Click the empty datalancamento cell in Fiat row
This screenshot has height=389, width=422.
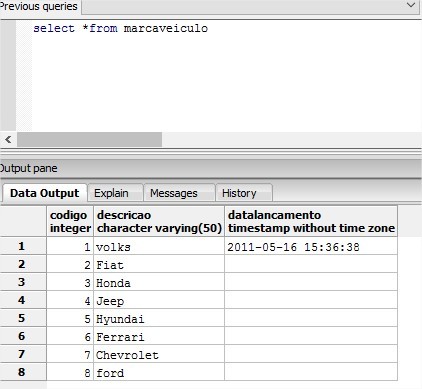311,265
